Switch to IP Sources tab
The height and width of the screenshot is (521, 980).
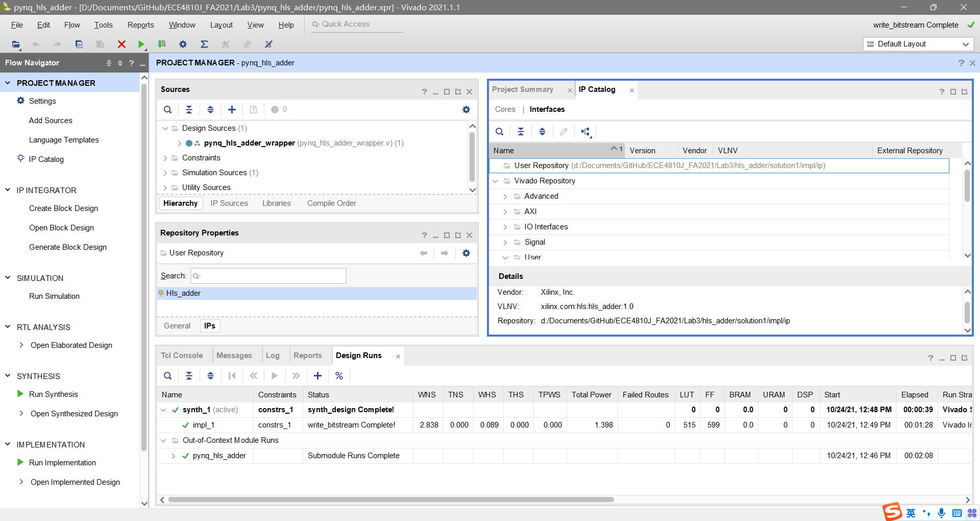click(x=229, y=203)
